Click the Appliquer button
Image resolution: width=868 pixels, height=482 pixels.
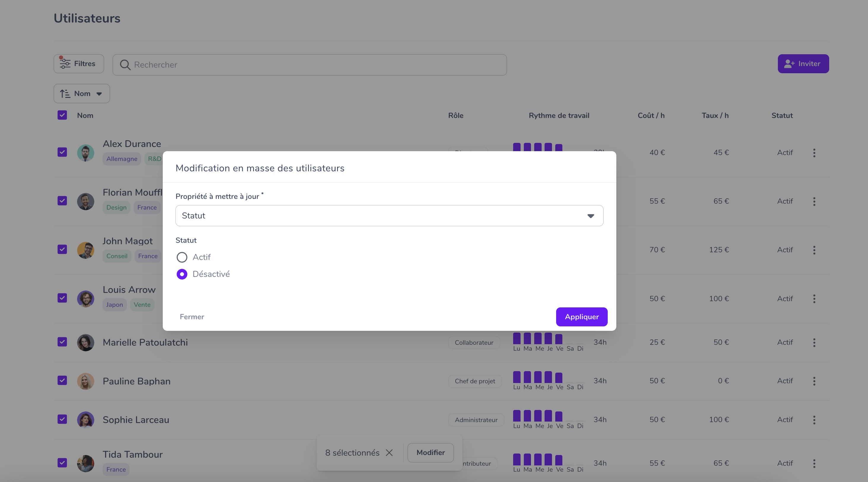click(x=582, y=317)
